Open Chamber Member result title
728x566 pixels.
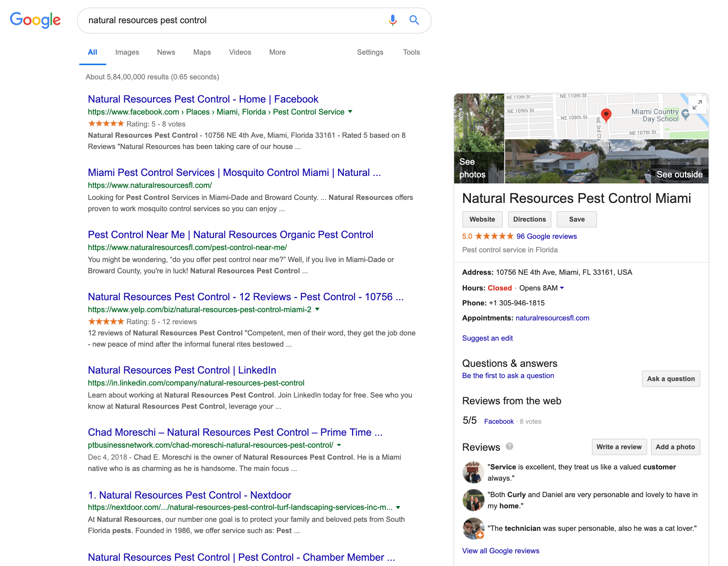click(241, 557)
